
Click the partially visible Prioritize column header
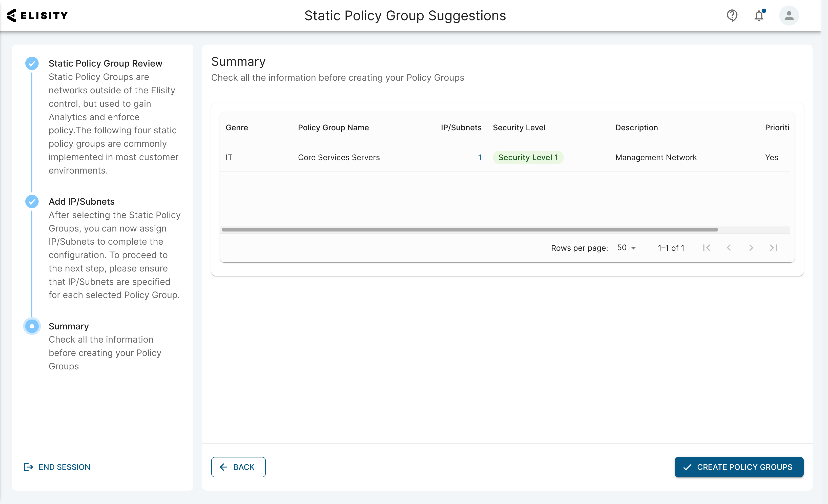click(x=778, y=127)
